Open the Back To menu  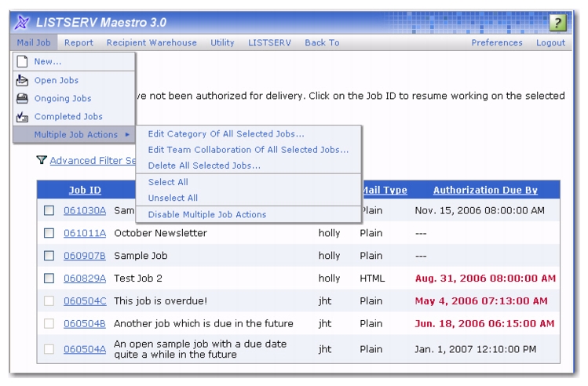(322, 42)
